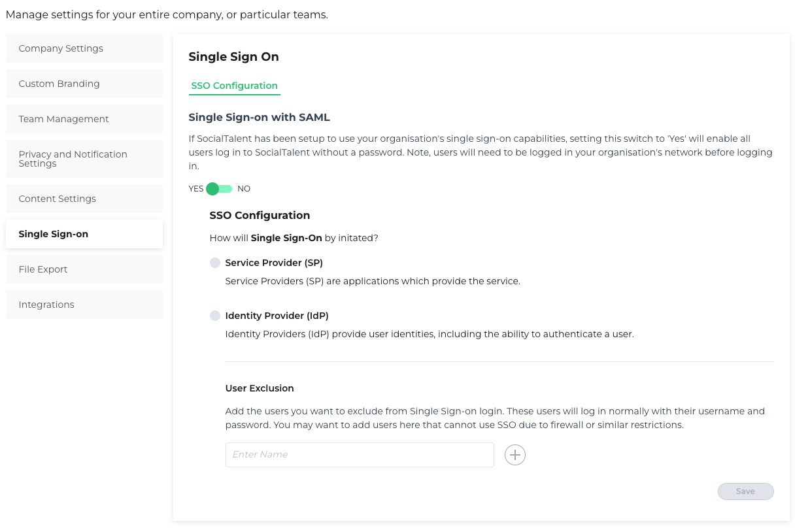Open Company Settings in the sidebar
The image size is (810, 532).
(84, 48)
